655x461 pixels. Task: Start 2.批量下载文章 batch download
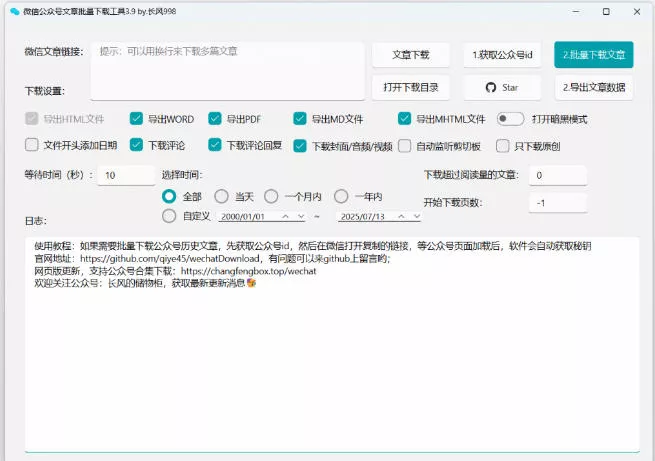(594, 55)
